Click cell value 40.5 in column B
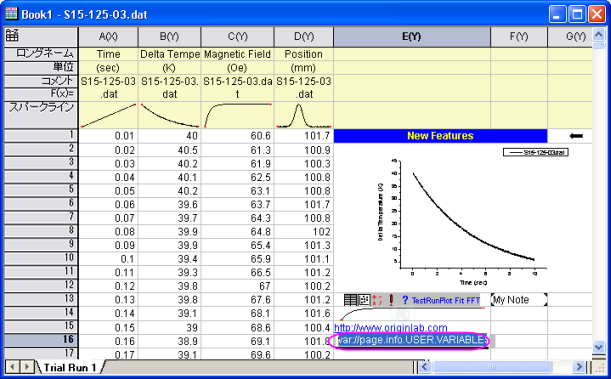611x379 pixels. point(170,150)
